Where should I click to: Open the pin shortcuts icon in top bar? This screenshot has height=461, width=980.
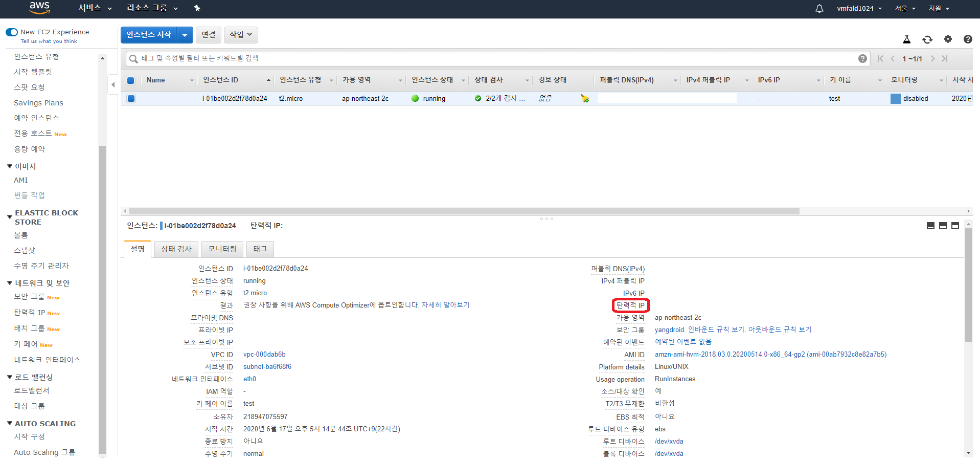click(197, 8)
